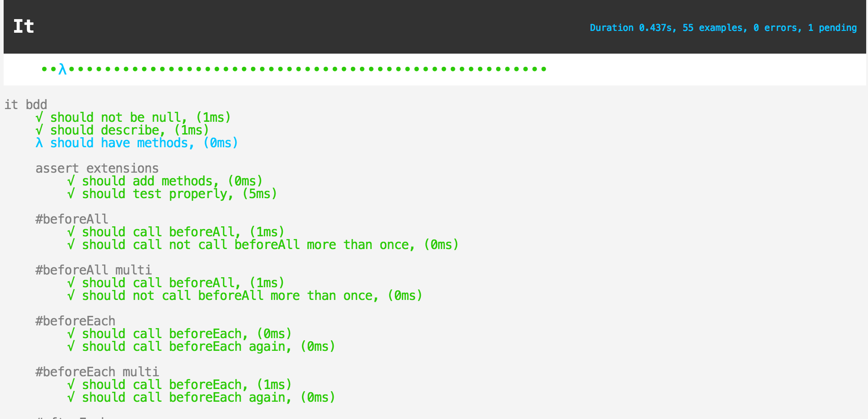868x419 pixels.
Task: Click the checkmark beside 'should test properly'
Action: 71,194
